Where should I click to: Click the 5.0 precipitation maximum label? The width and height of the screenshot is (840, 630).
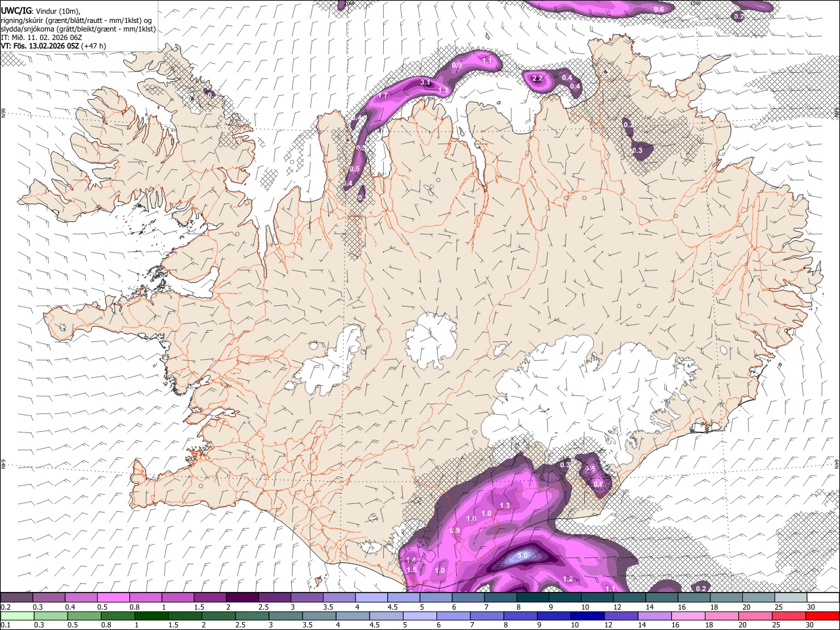(x=523, y=556)
